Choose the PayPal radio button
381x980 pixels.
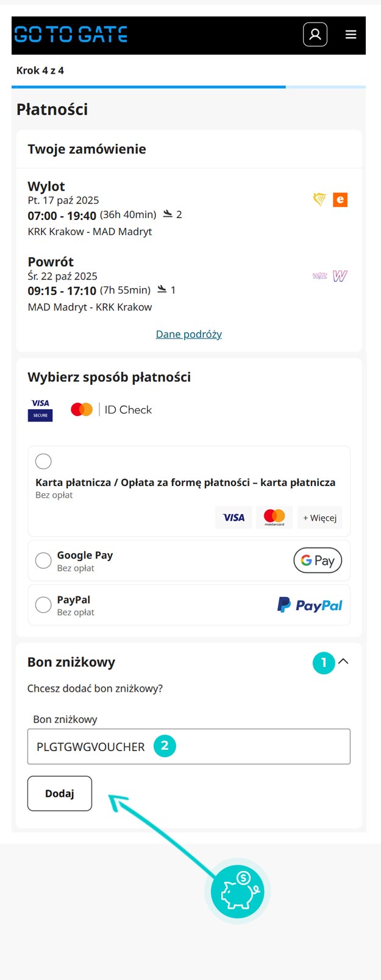43,605
